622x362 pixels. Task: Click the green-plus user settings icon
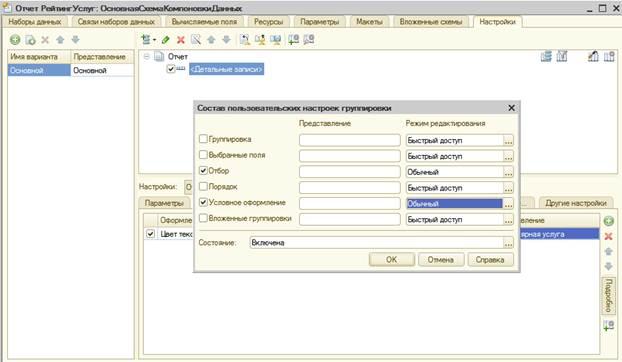click(x=294, y=39)
